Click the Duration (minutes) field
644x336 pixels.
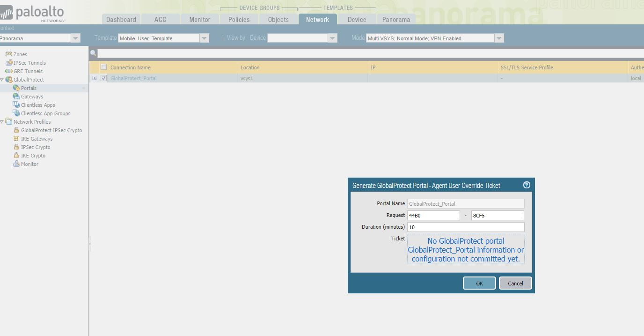[x=466, y=227]
